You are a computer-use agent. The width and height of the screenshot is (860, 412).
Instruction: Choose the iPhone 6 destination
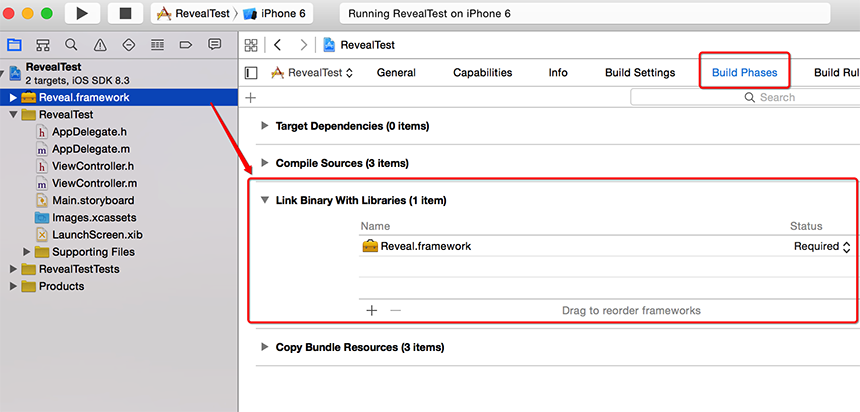(274, 14)
